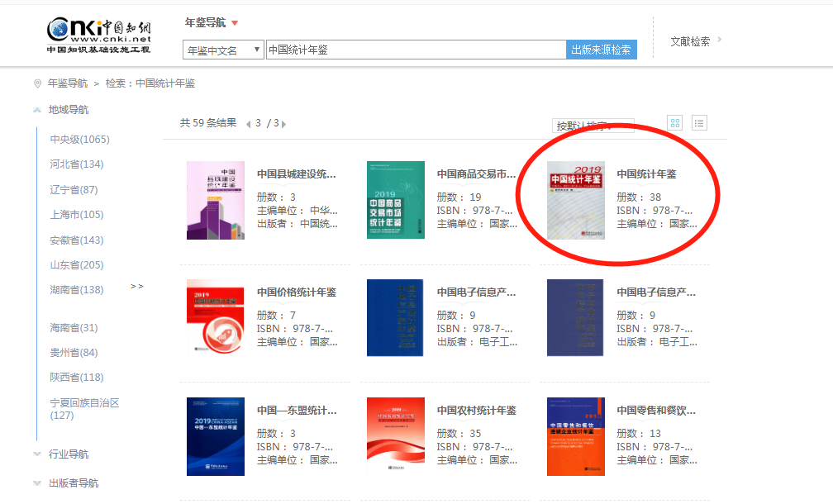Open the 中国零售和餐饮... title link
The width and height of the screenshot is (833, 504).
tap(656, 411)
